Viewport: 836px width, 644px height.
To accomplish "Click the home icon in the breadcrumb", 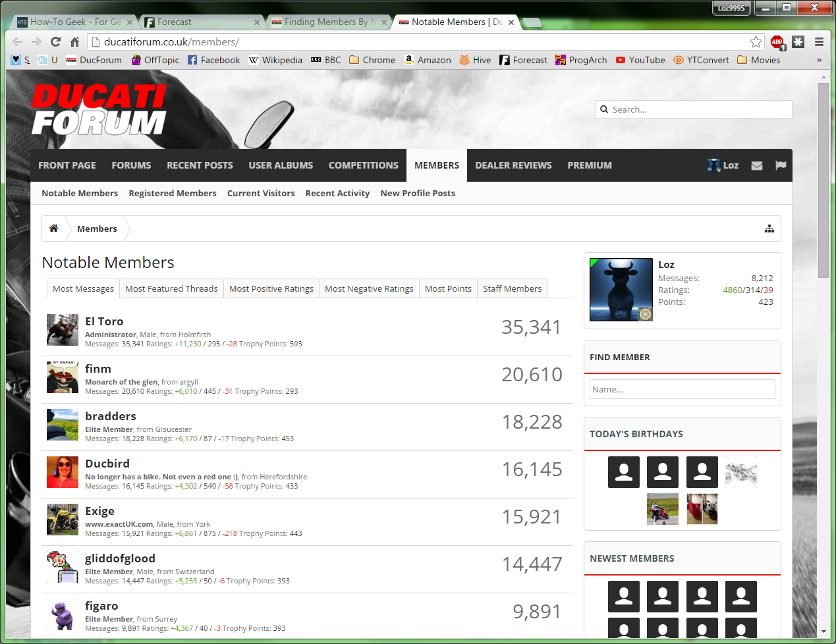I will [x=54, y=228].
